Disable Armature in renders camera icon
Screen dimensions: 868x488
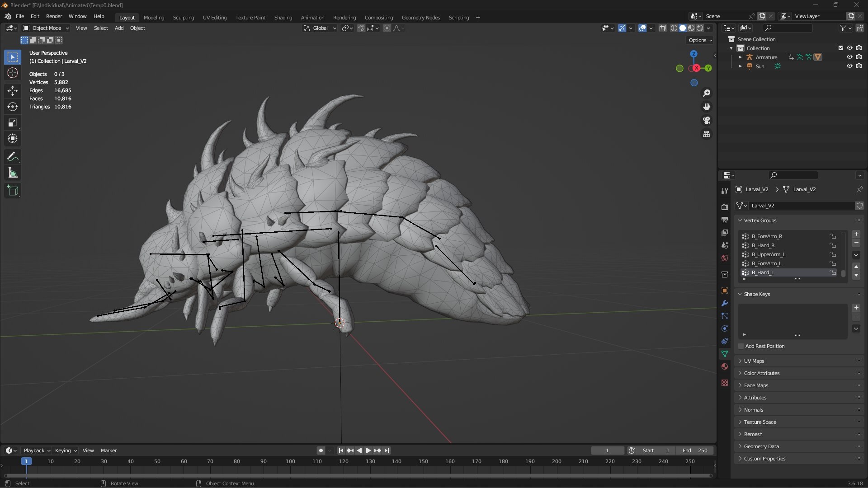(x=859, y=57)
